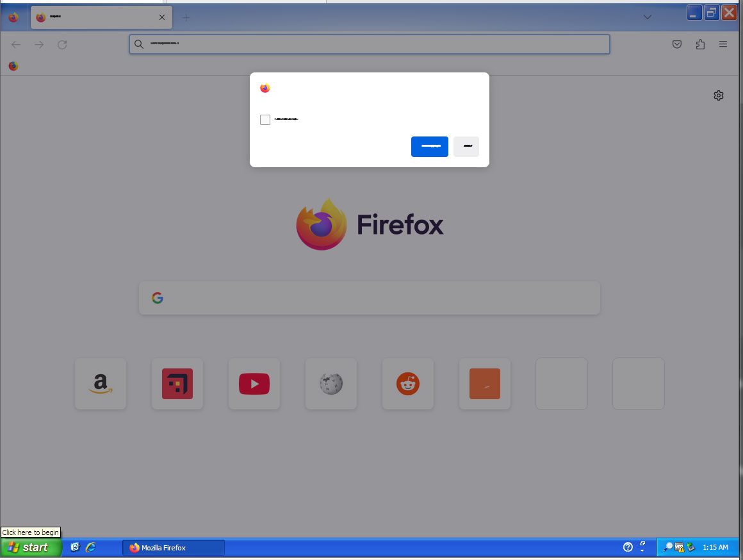Open the Firefox application hamburger menu
Image resolution: width=743 pixels, height=560 pixels.
click(723, 45)
